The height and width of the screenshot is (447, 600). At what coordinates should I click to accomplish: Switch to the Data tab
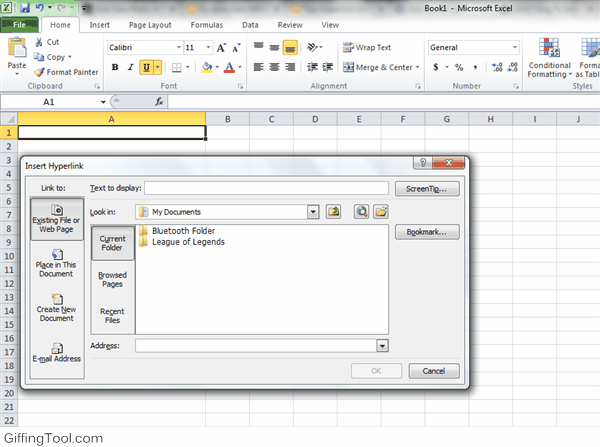coord(250,25)
